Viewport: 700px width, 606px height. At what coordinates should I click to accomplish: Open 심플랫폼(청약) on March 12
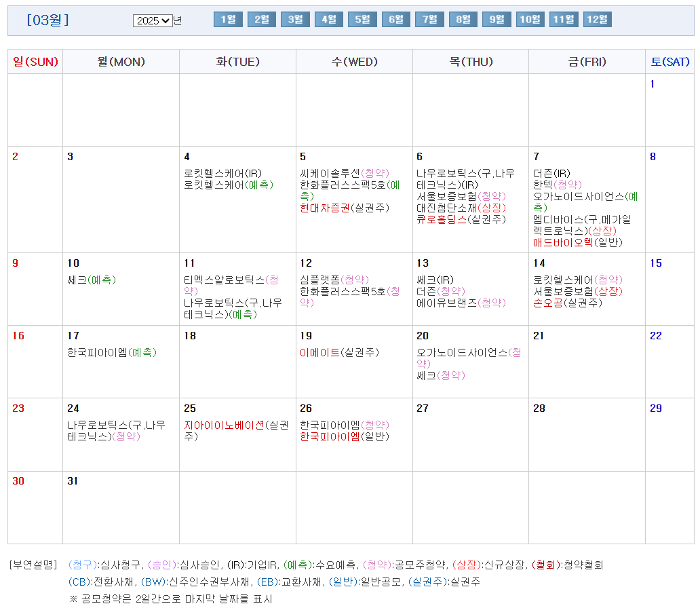click(334, 280)
